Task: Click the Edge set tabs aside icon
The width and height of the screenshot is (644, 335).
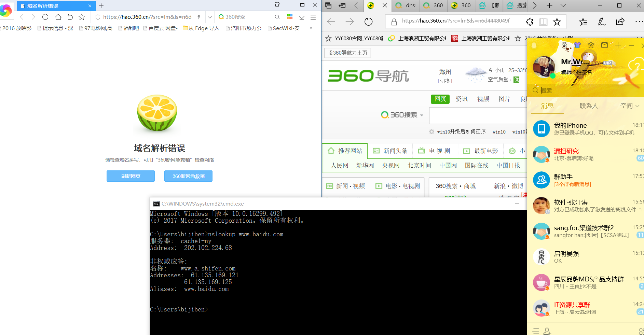Action: tap(342, 5)
